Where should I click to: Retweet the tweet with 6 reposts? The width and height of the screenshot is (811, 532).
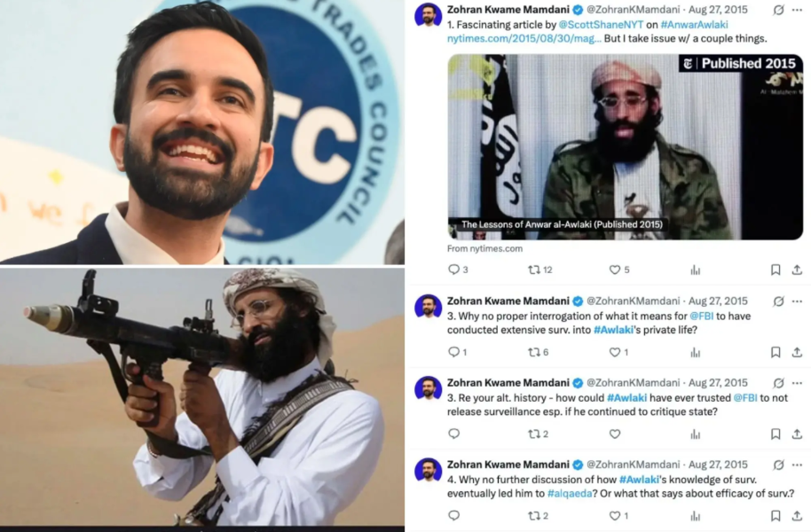538,352
